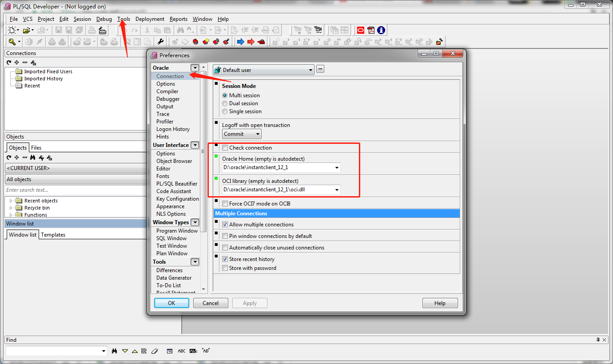Click the orange folder with wrench toolbar icon
This screenshot has width=613, height=364.
point(439,42)
